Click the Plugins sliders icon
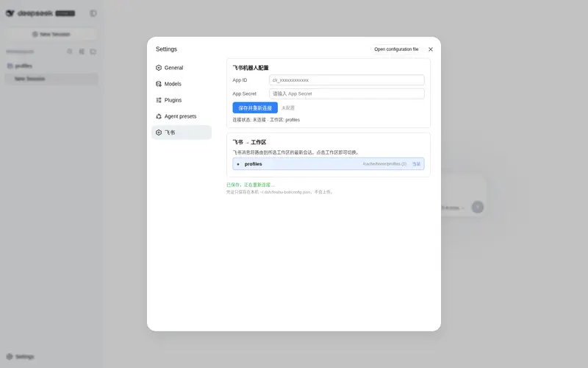This screenshot has height=368, width=588. 159,100
